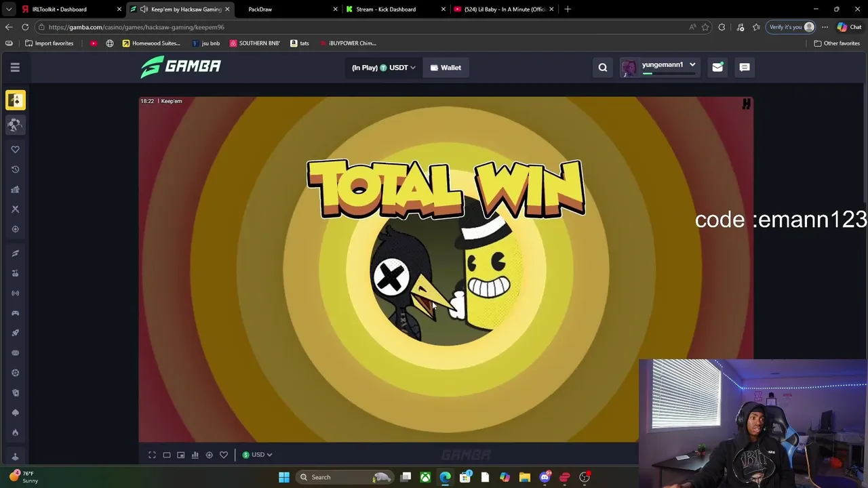
Task: Click the Wallet button
Action: point(446,67)
